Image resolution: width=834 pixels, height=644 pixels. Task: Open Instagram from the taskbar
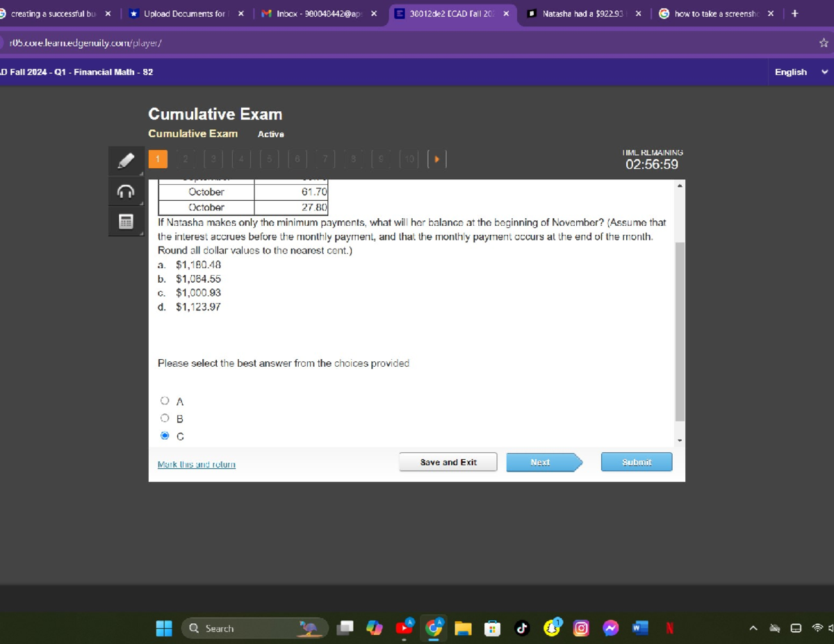(x=581, y=628)
